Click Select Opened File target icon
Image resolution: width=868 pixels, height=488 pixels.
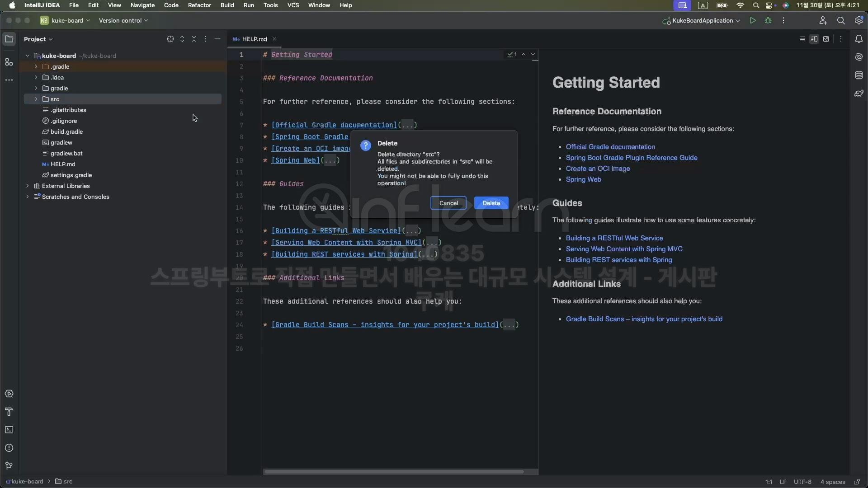point(170,39)
